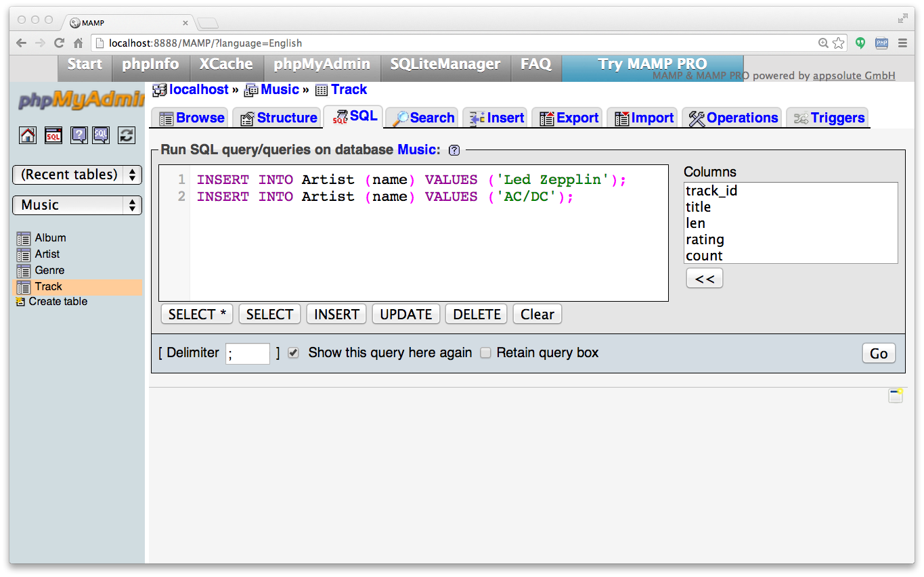Screen dimensions: 924x577
Task: Click the Delimiter input field
Action: [248, 353]
